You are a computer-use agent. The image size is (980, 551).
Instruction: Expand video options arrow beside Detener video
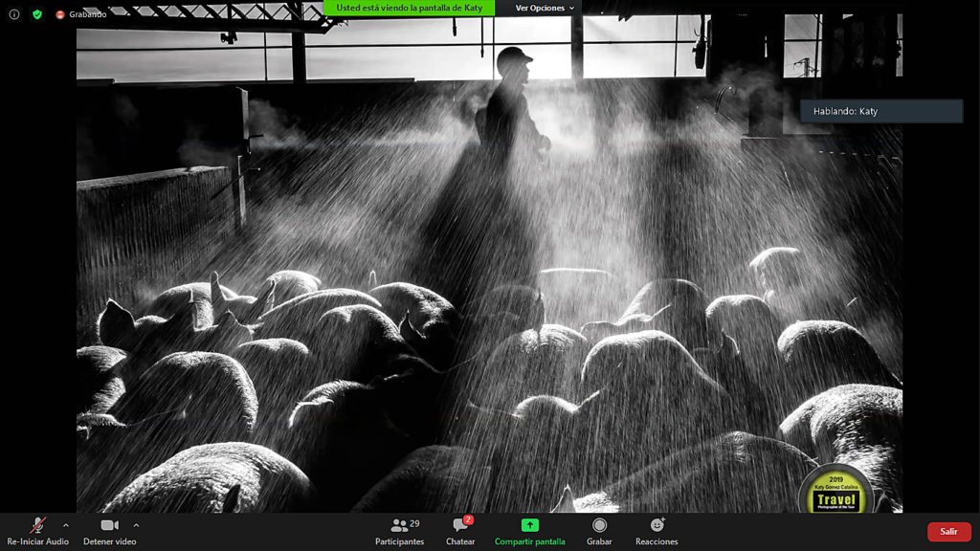coord(136,525)
